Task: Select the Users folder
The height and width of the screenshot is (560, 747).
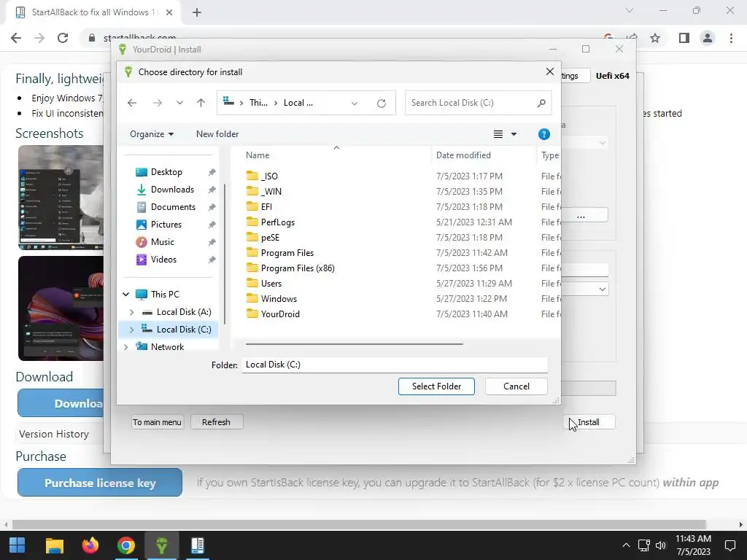Action: (271, 284)
